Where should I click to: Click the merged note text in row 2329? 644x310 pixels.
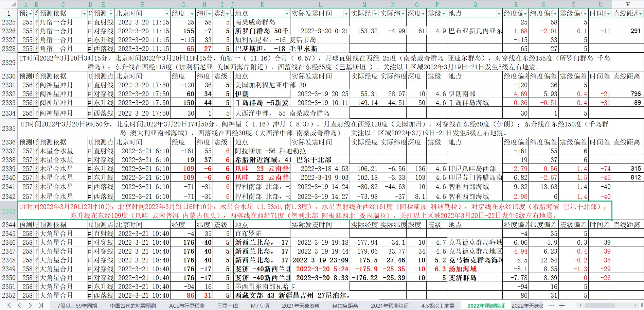(314, 62)
